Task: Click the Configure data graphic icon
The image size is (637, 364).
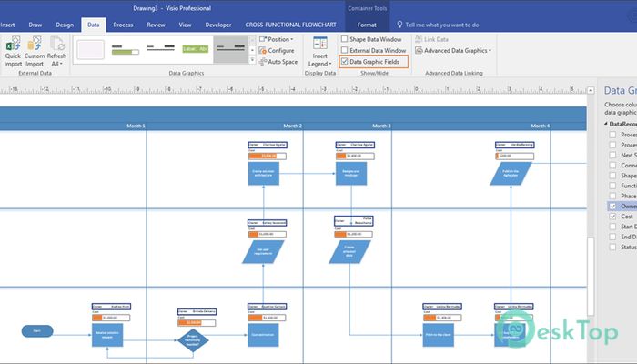Action: coord(263,51)
